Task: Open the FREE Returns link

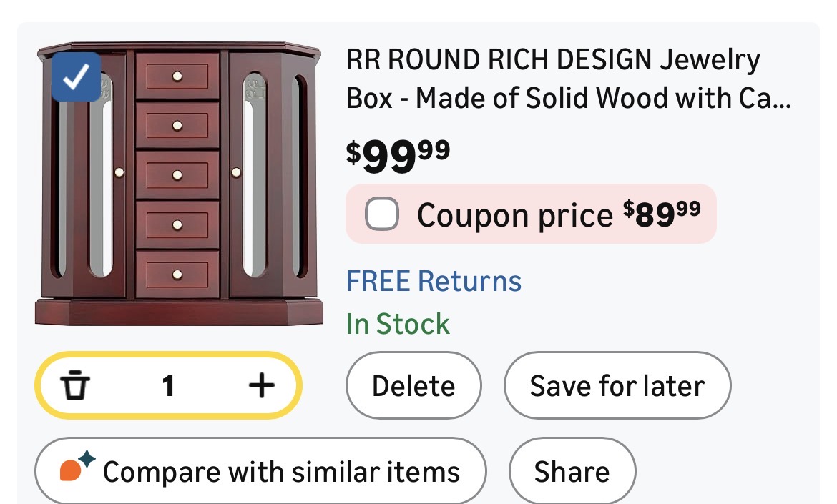Action: point(434,281)
